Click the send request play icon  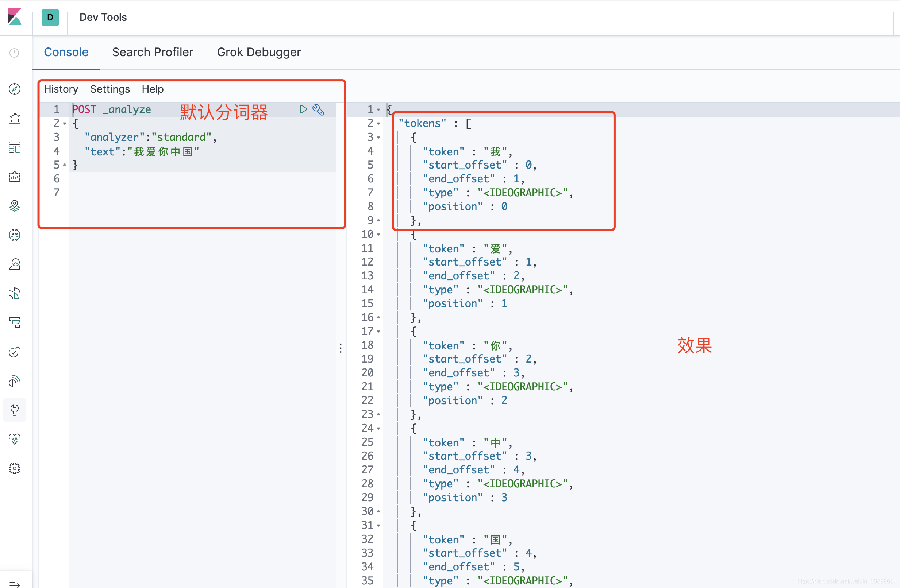pos(303,109)
